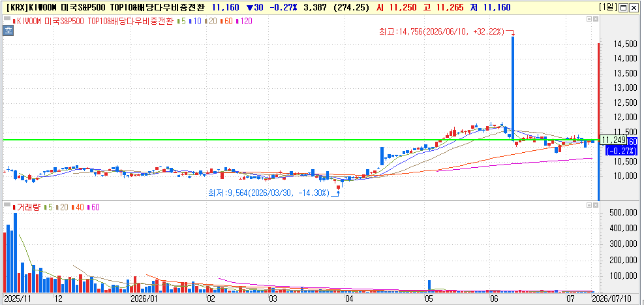Select the magenta 120-day moving average legend
The height and width of the screenshot is (305, 644).
[x=245, y=21]
